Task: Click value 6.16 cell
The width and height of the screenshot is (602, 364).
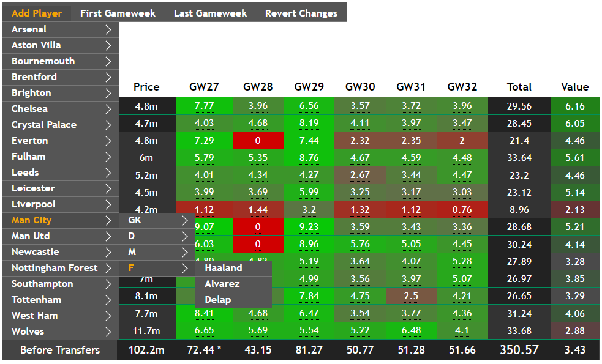Action: click(x=575, y=106)
